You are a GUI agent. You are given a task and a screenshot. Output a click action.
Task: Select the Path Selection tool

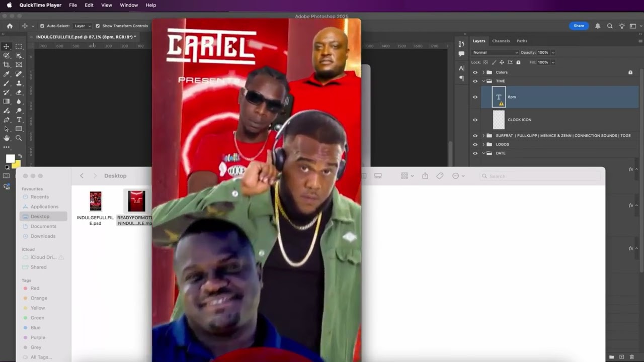[7, 129]
